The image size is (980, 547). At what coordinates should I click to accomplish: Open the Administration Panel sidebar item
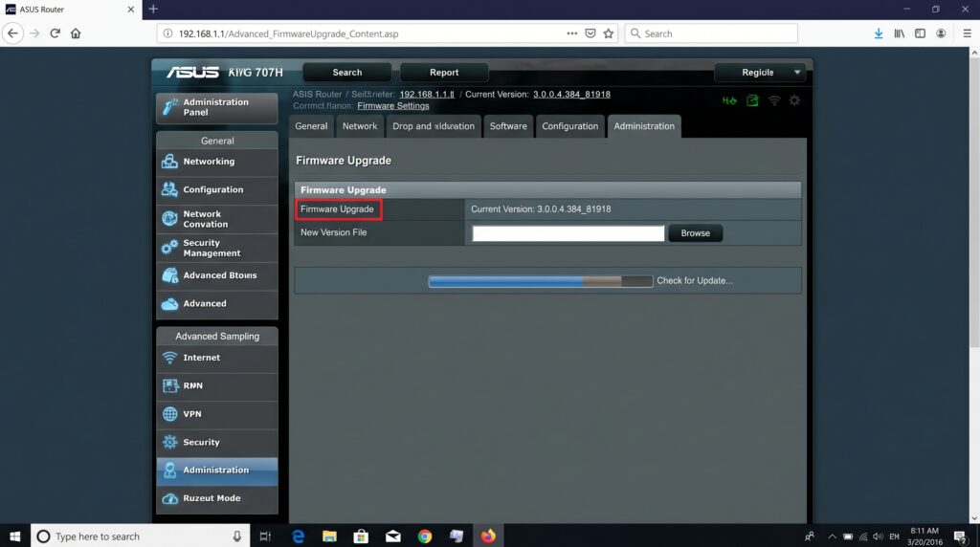pos(217,107)
